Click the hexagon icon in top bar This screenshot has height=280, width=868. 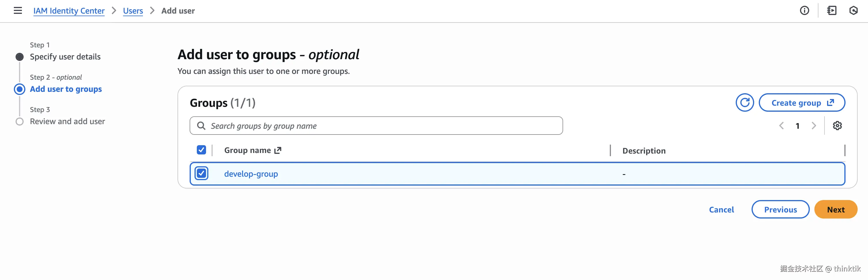(853, 11)
